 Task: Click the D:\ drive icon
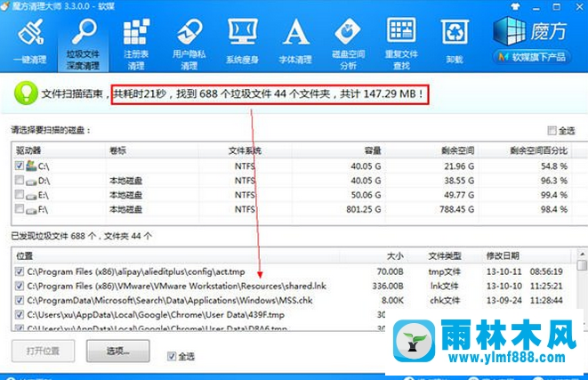coord(31,181)
